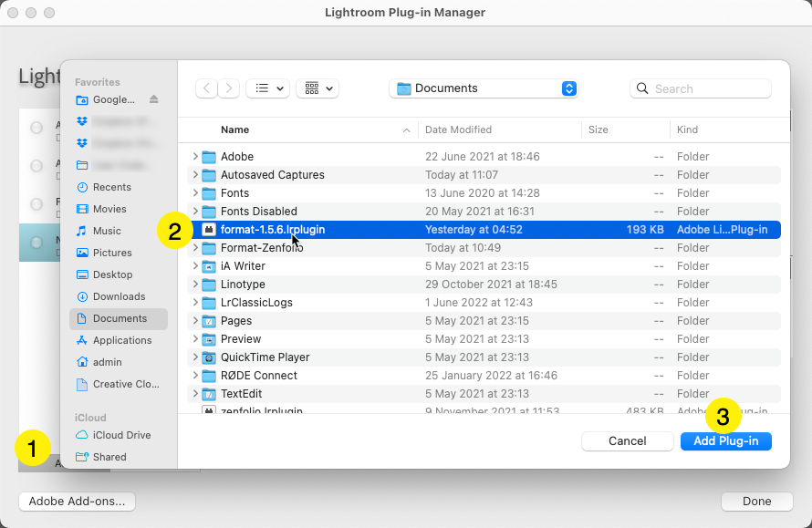Screen dimensions: 812x528
Task: Click the back navigation arrow
Action: tap(207, 88)
